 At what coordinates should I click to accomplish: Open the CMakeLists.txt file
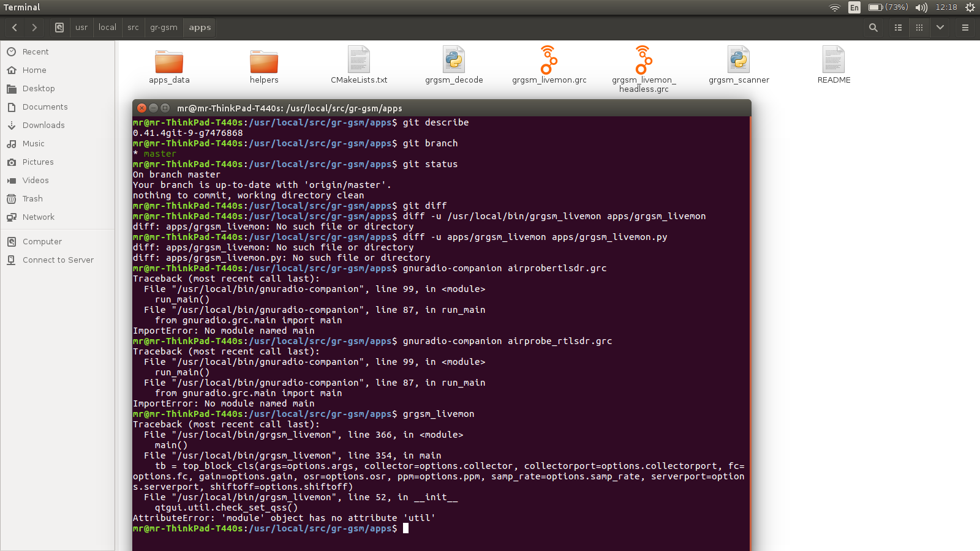click(x=358, y=61)
